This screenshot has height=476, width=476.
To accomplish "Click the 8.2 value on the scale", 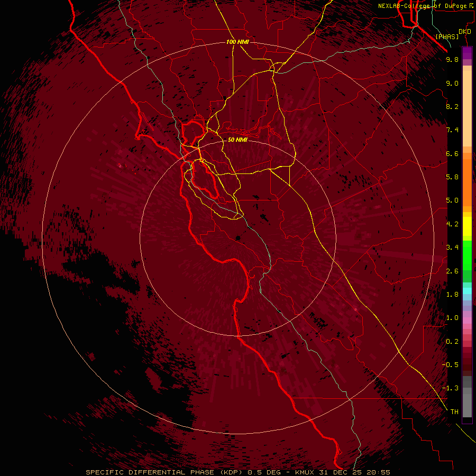I will pyautogui.click(x=452, y=106).
